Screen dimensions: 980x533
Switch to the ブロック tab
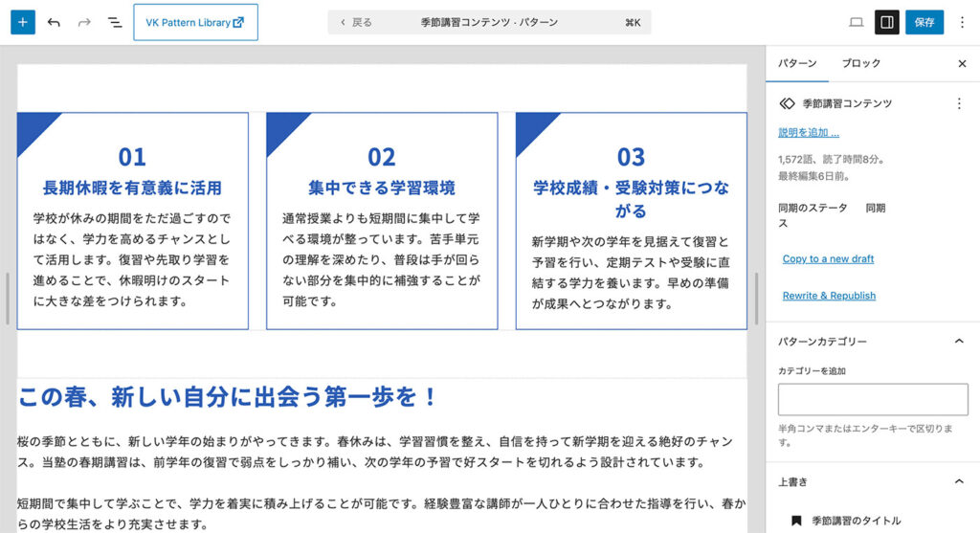(860, 64)
